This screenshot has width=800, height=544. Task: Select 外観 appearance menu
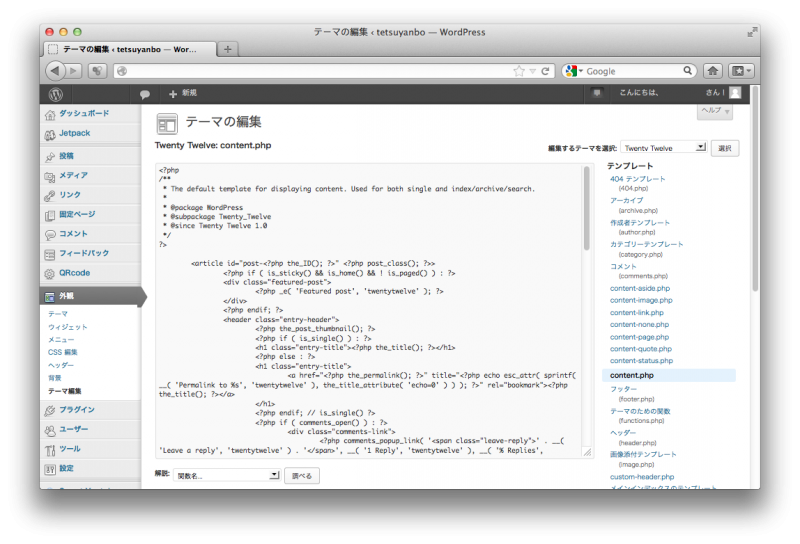(x=90, y=296)
